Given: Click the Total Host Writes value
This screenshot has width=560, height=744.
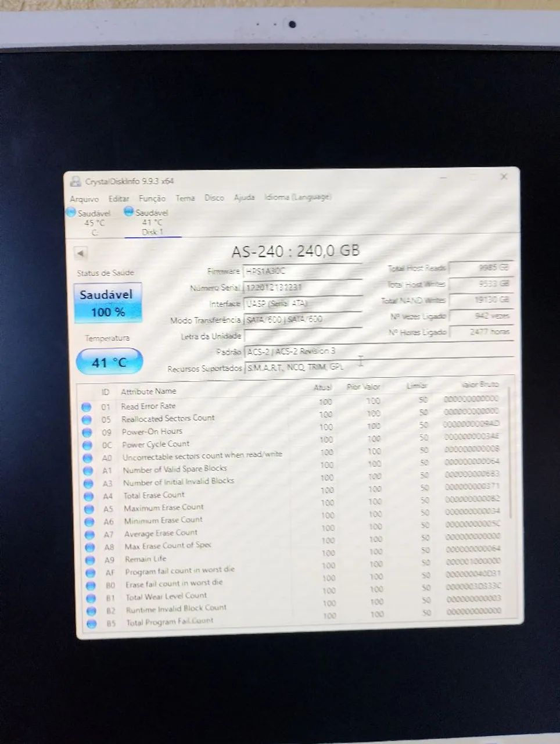Looking at the screenshot, I should tap(482, 284).
